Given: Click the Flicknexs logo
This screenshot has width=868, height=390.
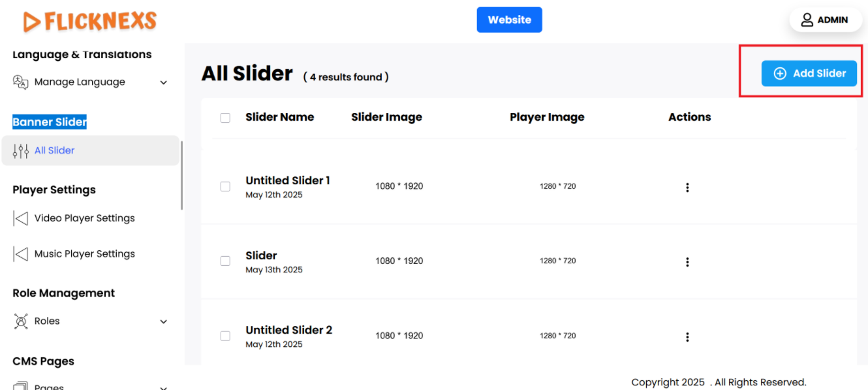Looking at the screenshot, I should [x=90, y=22].
